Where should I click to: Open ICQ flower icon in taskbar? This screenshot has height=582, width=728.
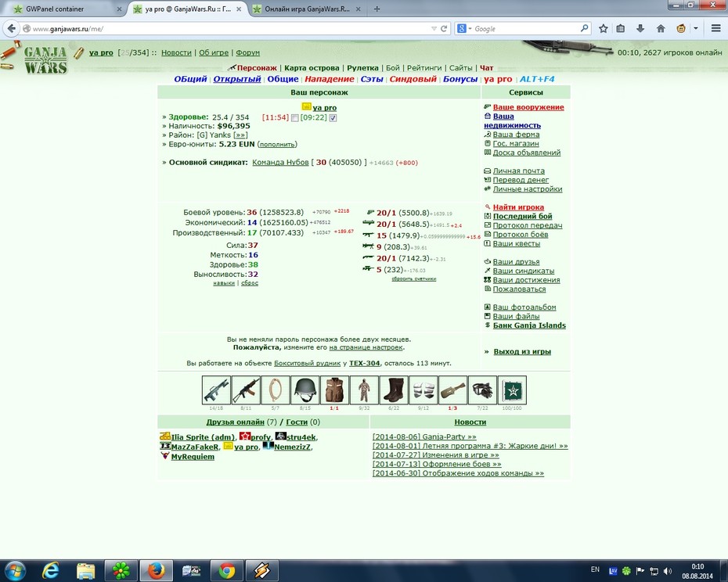click(121, 570)
